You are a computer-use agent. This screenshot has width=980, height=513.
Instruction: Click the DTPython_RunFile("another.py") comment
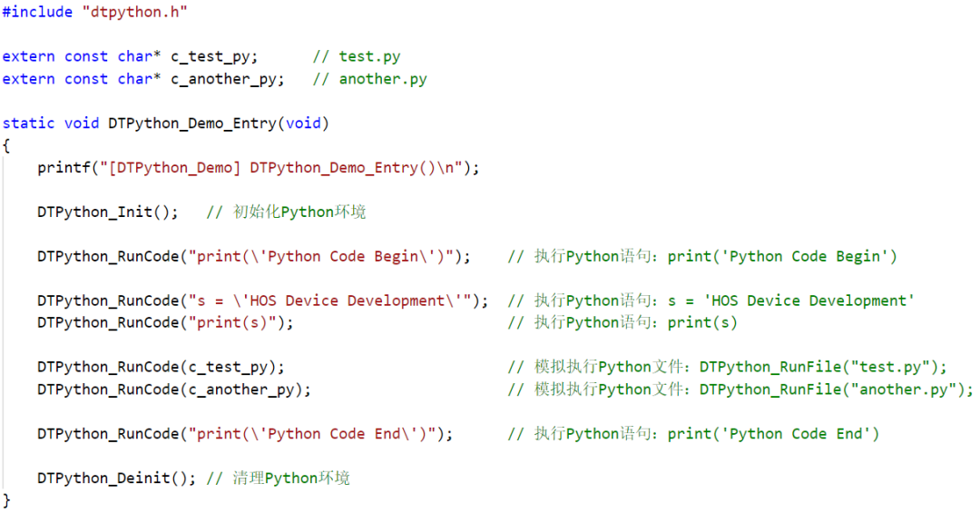click(x=740, y=390)
